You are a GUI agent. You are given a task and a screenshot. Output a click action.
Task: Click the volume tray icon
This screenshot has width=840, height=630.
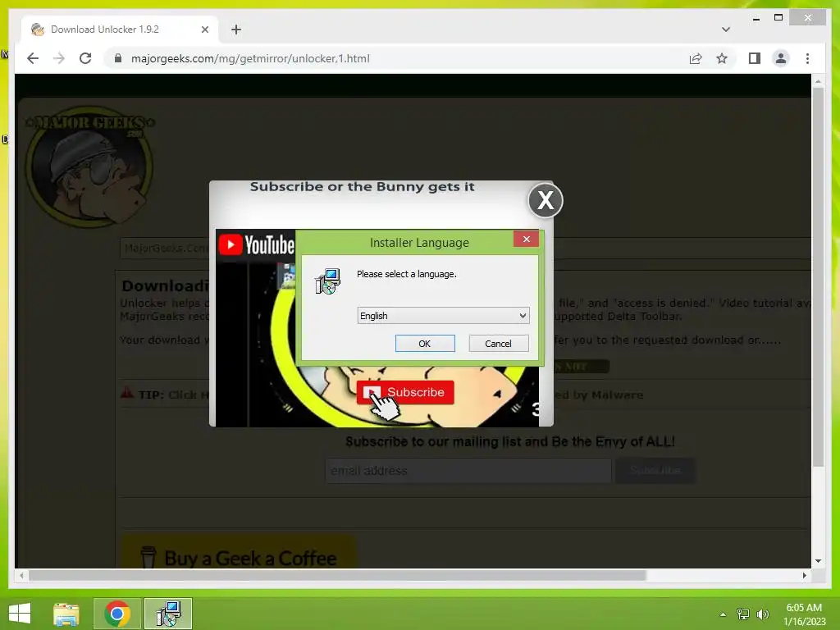pyautogui.click(x=763, y=614)
